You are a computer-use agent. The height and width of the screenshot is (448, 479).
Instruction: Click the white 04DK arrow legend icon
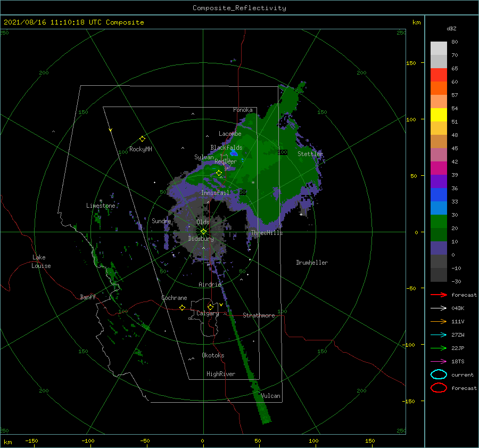(x=439, y=308)
